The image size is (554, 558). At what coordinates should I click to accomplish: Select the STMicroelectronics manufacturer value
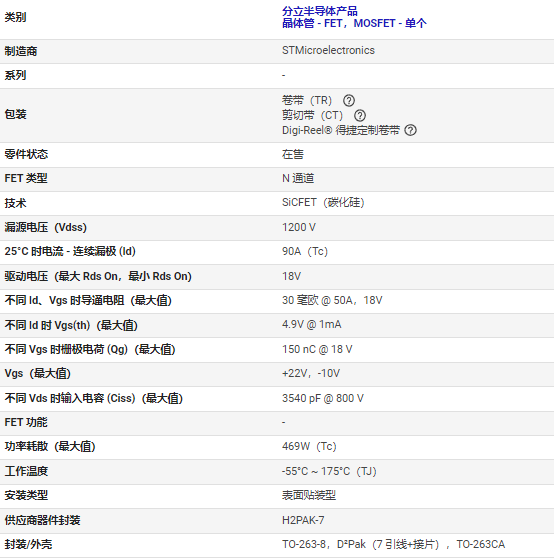pyautogui.click(x=328, y=51)
